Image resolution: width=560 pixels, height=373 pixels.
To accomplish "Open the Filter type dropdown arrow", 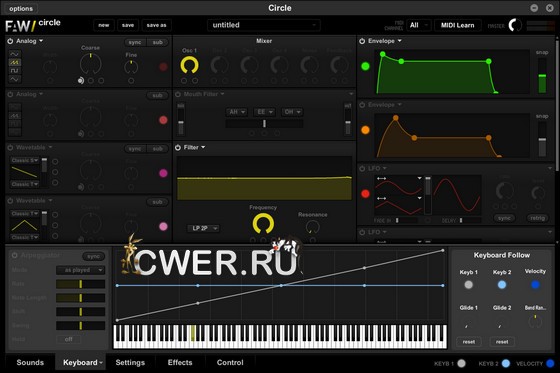I will tap(203, 147).
